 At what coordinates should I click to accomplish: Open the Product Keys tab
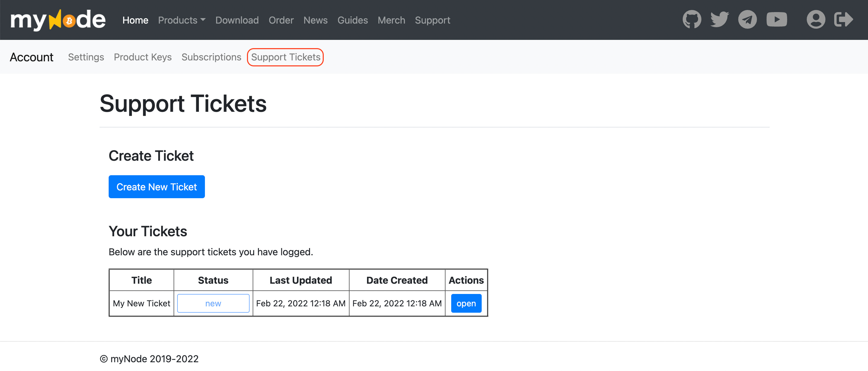tap(142, 57)
